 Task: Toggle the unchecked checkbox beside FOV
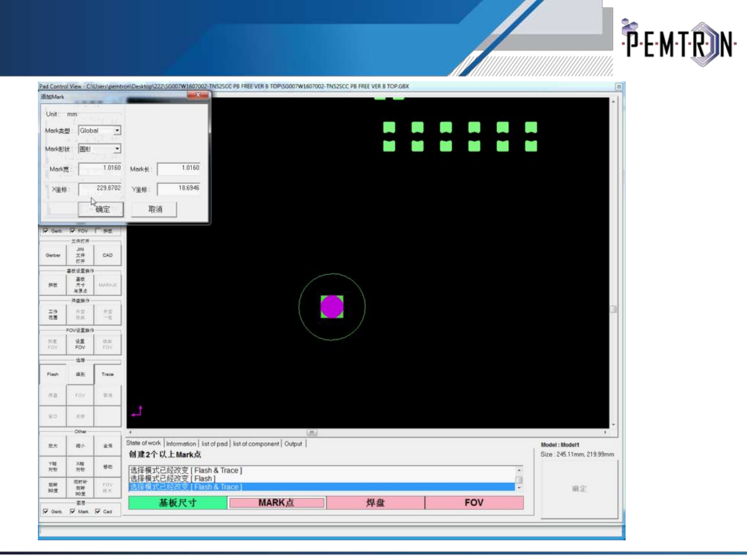[x=98, y=231]
